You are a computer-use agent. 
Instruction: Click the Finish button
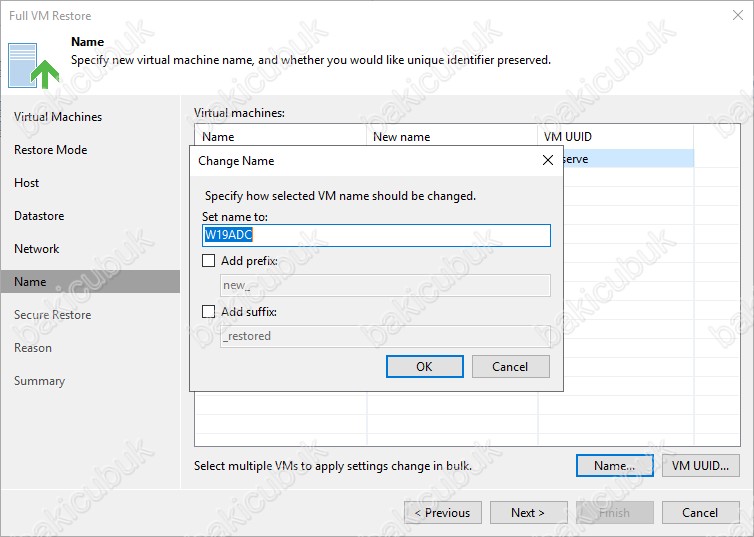[615, 512]
